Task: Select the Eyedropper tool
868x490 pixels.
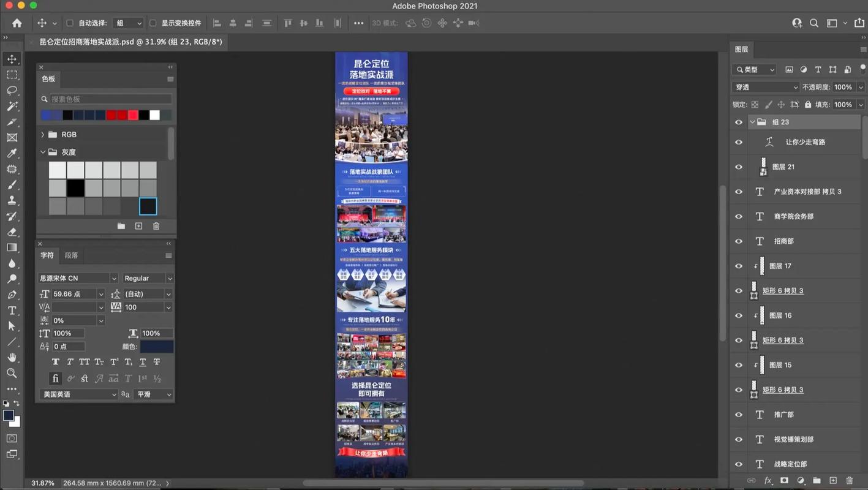Action: click(x=12, y=153)
